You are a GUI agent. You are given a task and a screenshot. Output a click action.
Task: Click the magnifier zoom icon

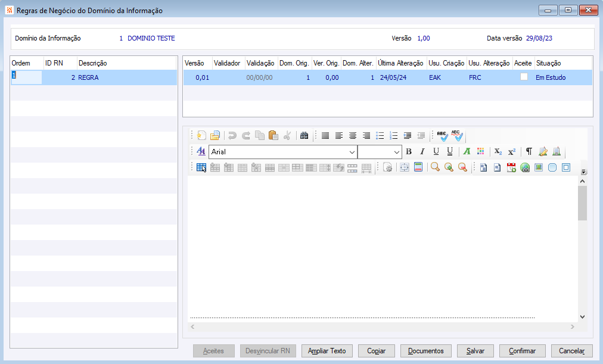pos(435,167)
